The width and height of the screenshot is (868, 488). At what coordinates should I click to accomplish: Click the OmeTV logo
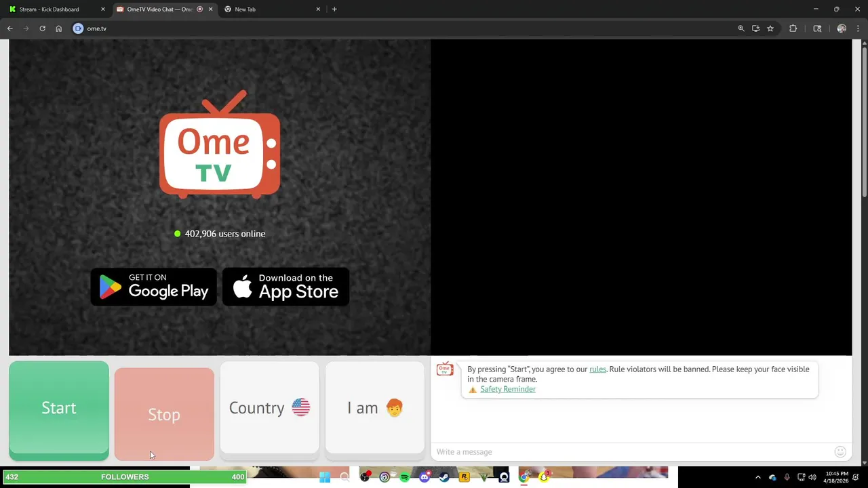(x=220, y=144)
